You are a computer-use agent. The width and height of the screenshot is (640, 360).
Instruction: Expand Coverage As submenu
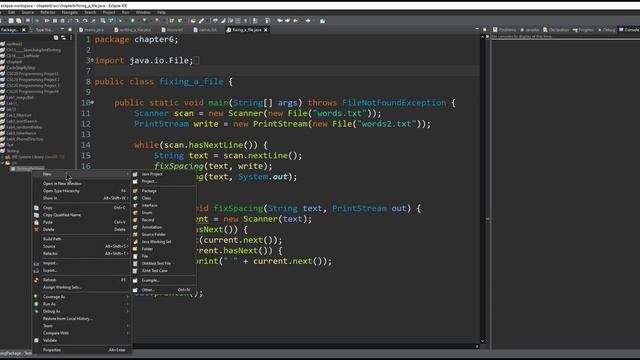click(81, 297)
